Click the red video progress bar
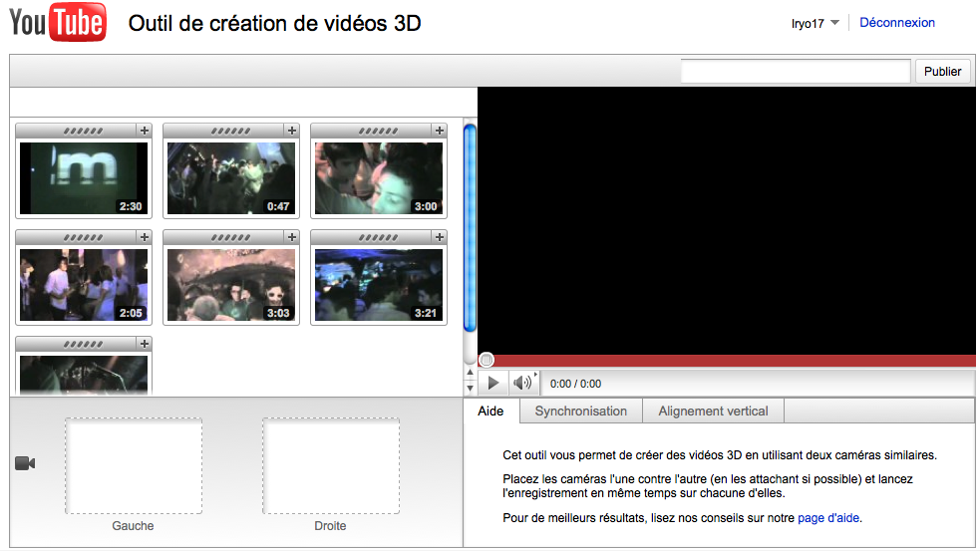The height and width of the screenshot is (552, 980). (728, 361)
